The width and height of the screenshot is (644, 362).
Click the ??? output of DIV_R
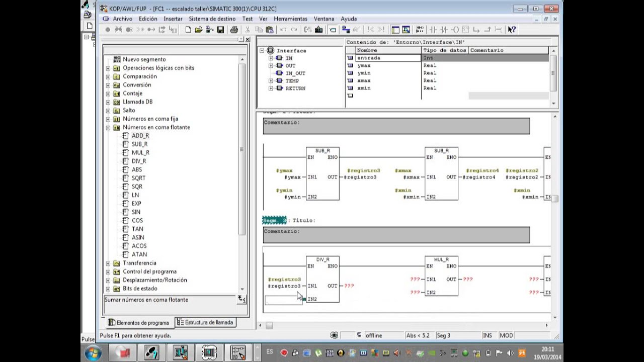click(349, 286)
